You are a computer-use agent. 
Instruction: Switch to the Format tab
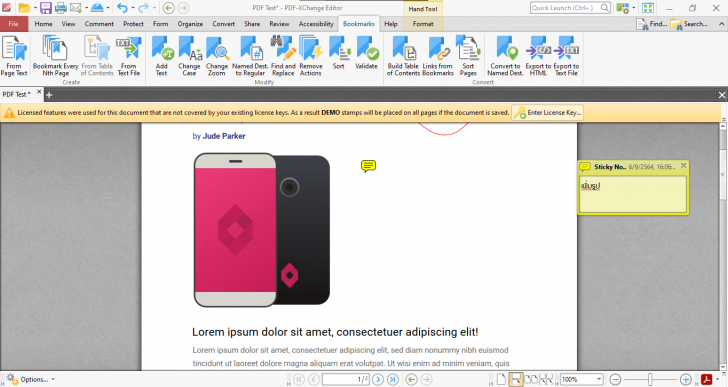[423, 24]
